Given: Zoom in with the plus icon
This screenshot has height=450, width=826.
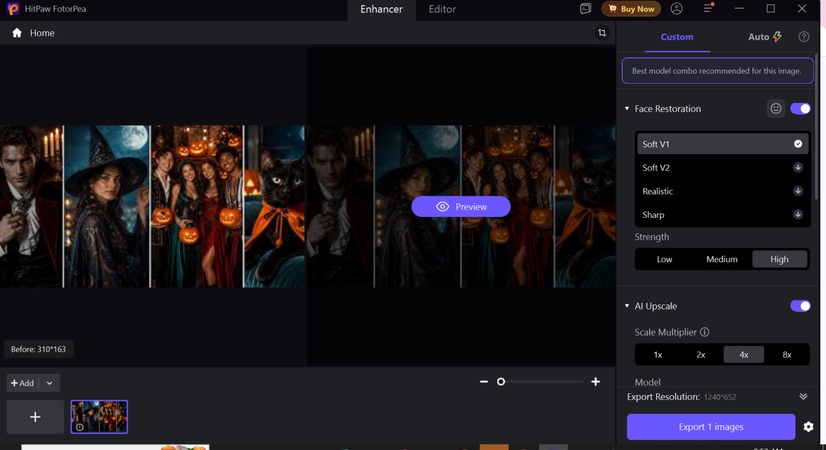Looking at the screenshot, I should coord(595,381).
